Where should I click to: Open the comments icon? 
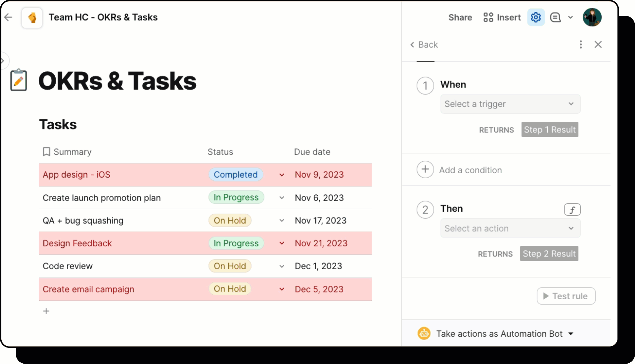[556, 17]
